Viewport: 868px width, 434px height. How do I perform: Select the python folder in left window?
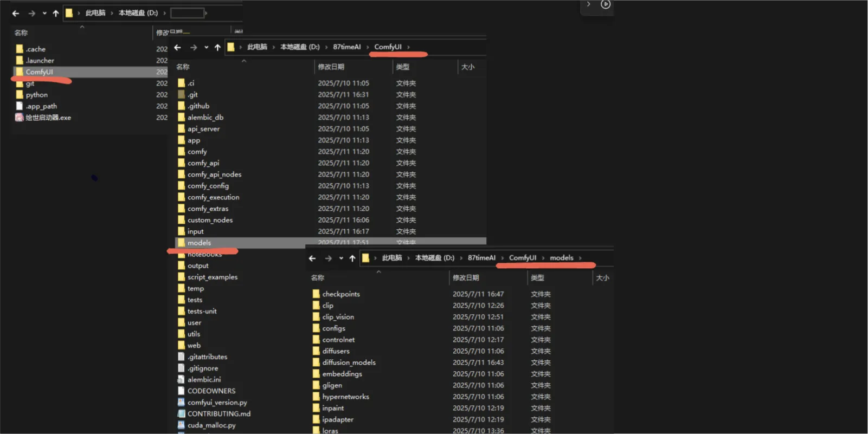coord(36,95)
